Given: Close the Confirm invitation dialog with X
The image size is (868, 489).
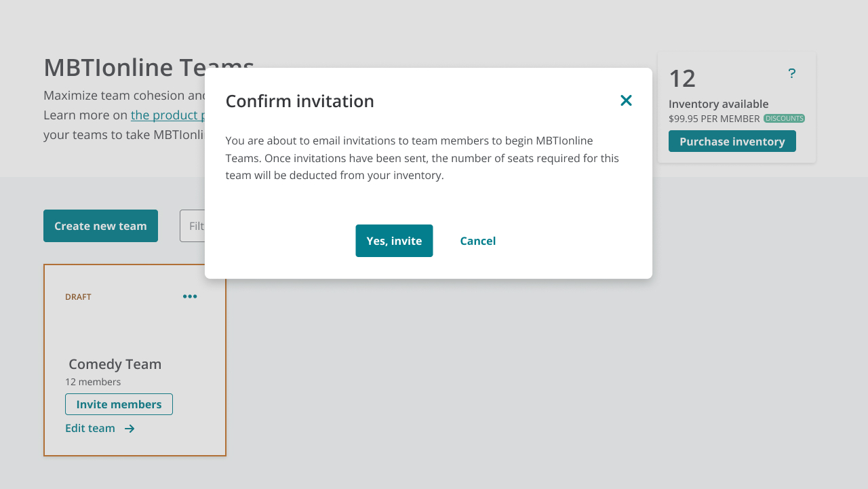Looking at the screenshot, I should point(626,100).
